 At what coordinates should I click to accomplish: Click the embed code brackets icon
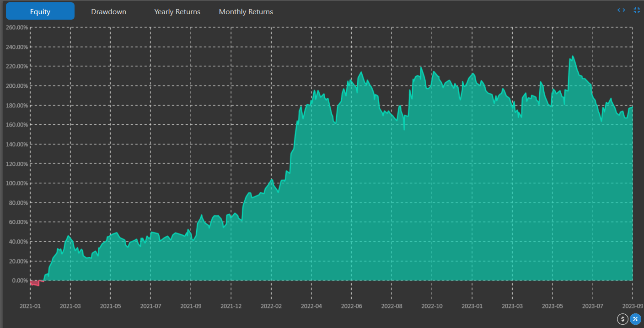[x=621, y=10]
